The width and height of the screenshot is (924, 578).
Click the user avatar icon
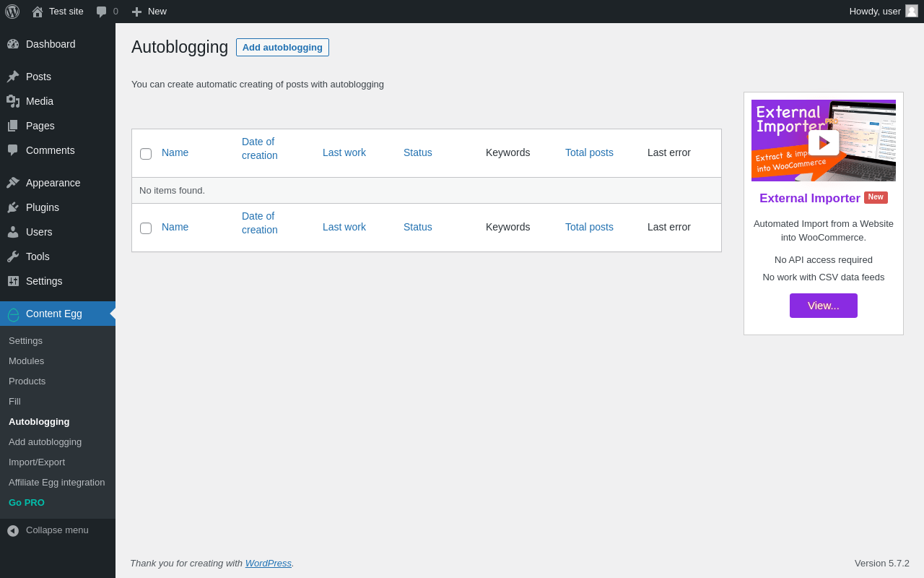[912, 11]
